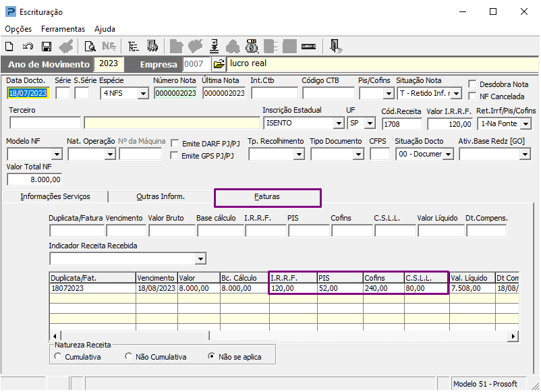541x392 pixels.
Task: Click the Cód.Receita field showing 1708
Action: (402, 124)
